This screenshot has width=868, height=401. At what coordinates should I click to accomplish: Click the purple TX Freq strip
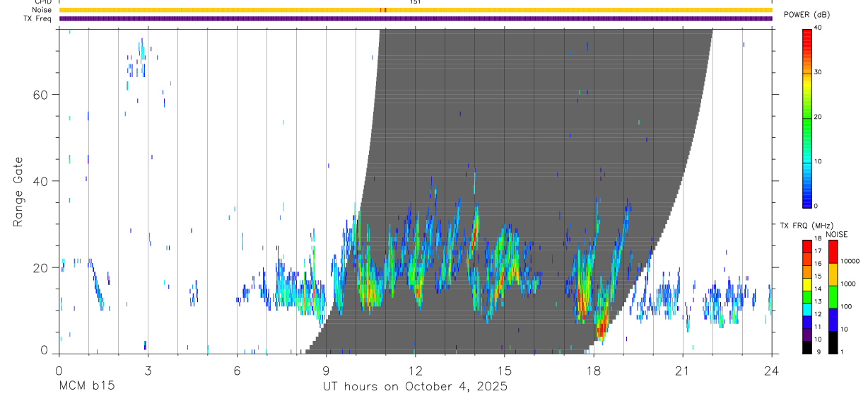tap(416, 18)
